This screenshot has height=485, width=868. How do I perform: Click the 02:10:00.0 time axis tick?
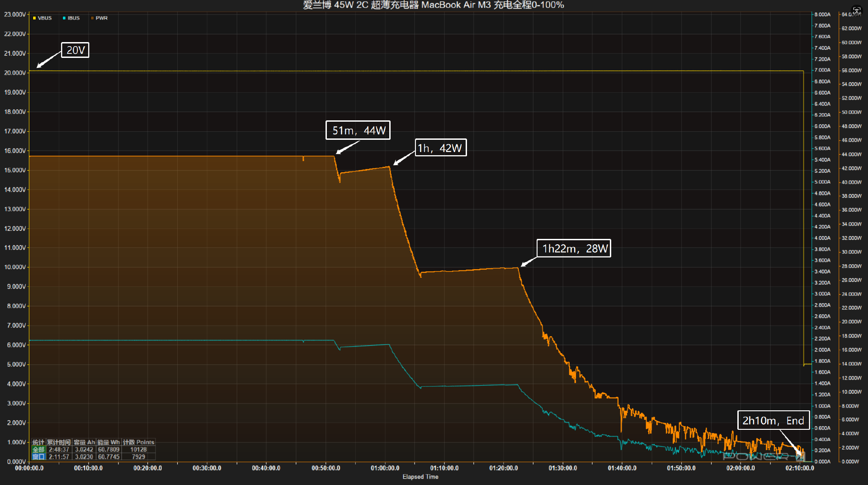800,468
